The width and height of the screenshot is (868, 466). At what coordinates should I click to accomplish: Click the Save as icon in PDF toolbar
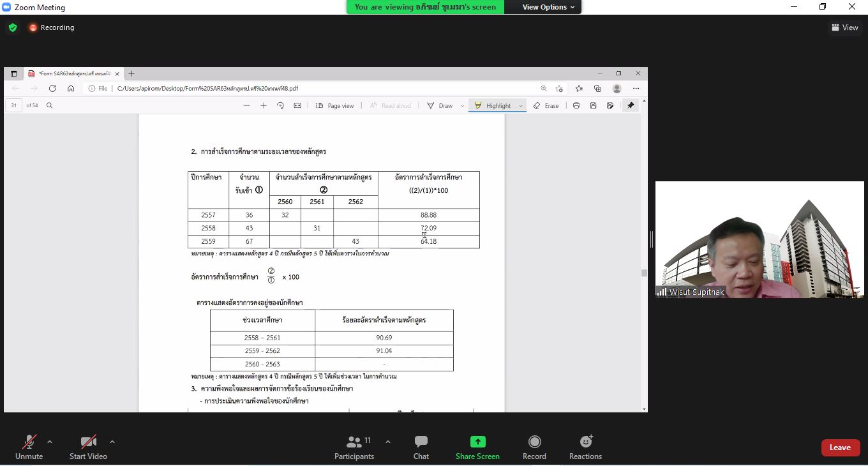click(610, 105)
